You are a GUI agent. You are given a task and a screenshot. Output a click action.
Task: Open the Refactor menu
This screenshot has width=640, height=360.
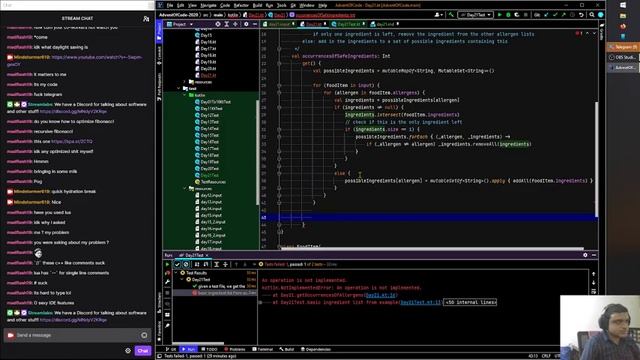click(x=241, y=5)
